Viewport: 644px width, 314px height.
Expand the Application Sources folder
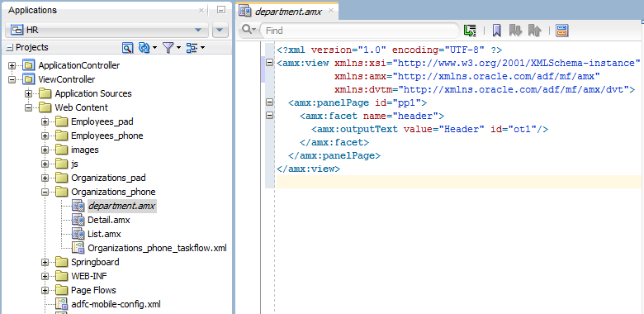(x=28, y=93)
